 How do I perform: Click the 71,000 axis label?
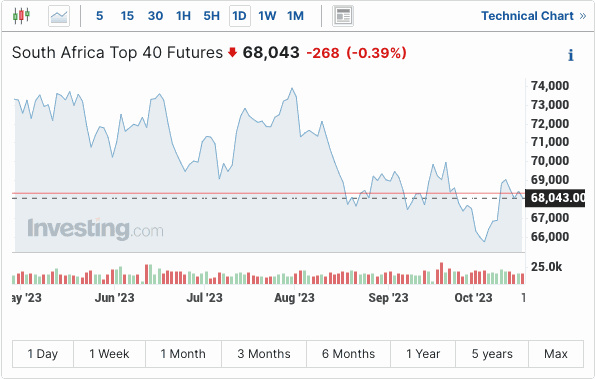click(x=550, y=142)
